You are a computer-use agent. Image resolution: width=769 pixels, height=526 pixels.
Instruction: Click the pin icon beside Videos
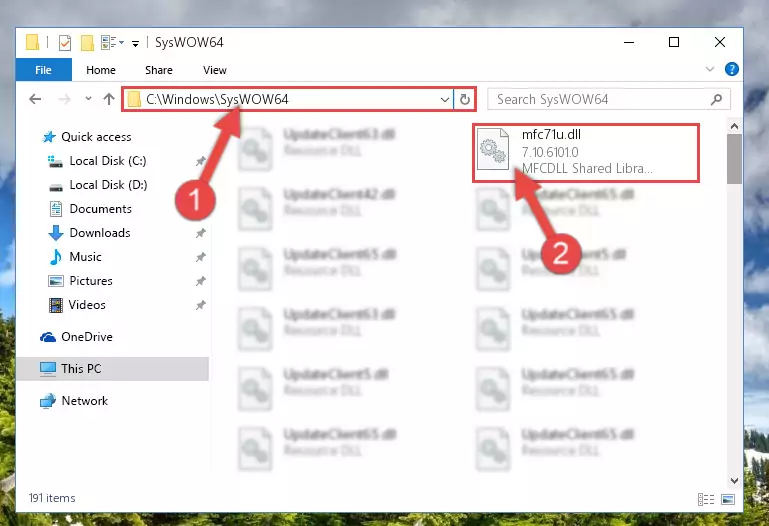(x=201, y=305)
